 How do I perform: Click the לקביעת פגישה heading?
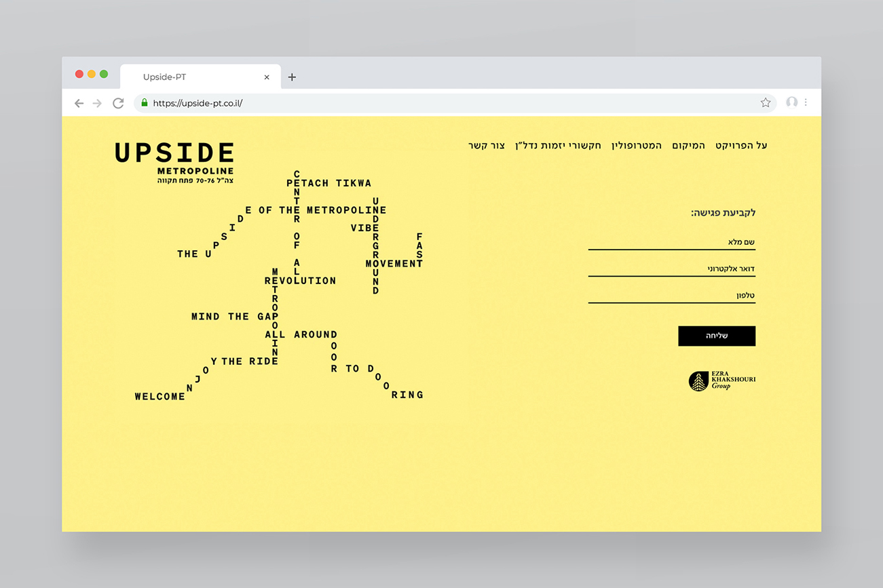[723, 213]
